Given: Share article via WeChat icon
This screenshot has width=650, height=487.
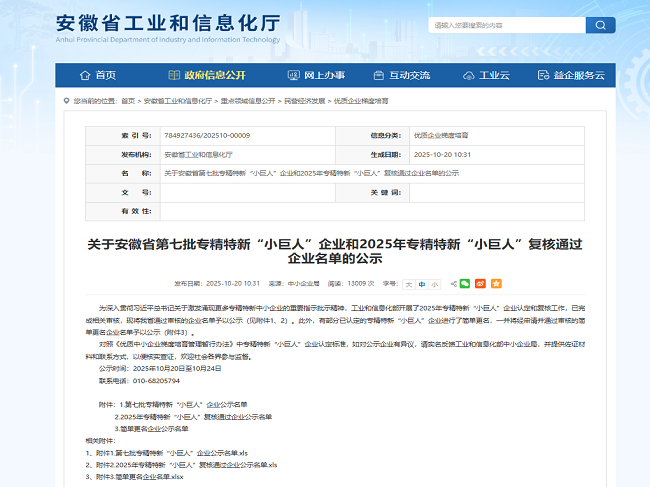Looking at the screenshot, I should [465, 283].
